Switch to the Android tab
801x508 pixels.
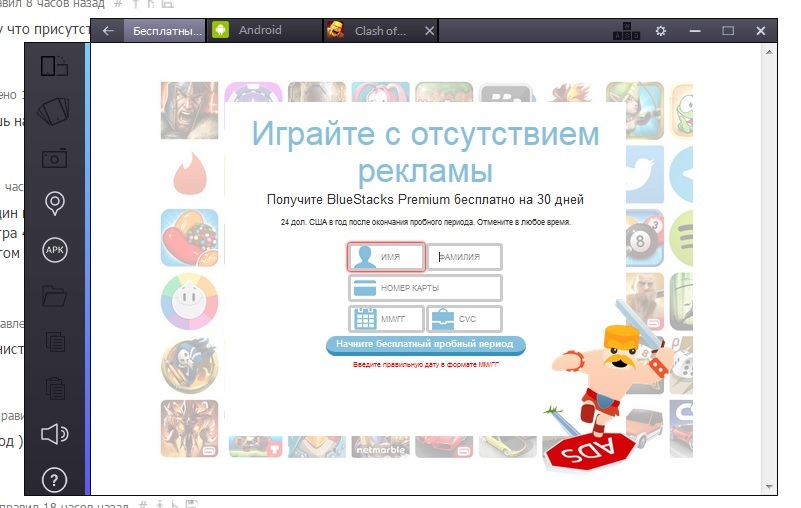[259, 31]
